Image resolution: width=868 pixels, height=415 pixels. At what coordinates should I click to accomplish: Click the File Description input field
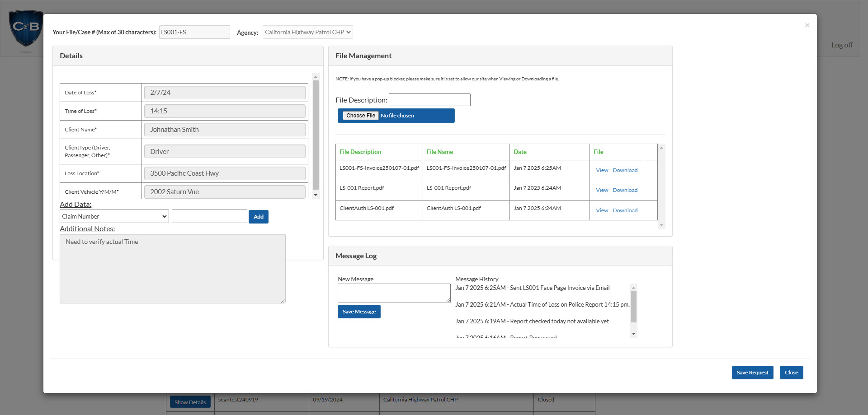pyautogui.click(x=429, y=100)
